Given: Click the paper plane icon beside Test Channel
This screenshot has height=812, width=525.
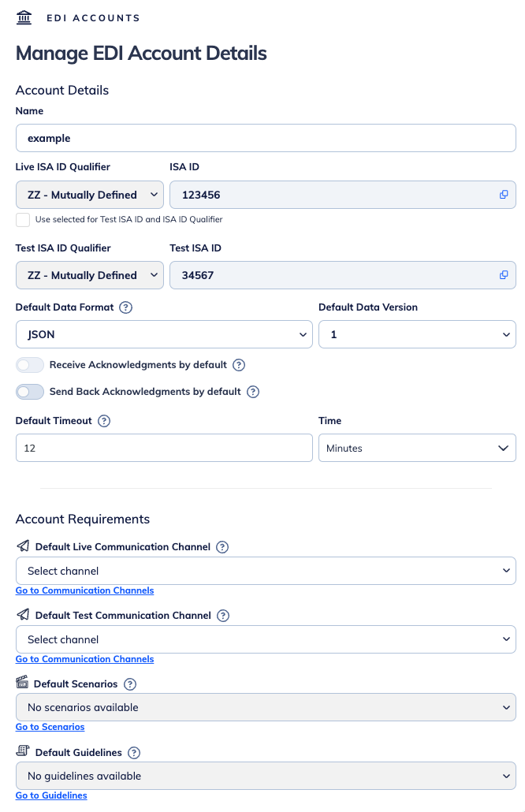Looking at the screenshot, I should pos(23,614).
